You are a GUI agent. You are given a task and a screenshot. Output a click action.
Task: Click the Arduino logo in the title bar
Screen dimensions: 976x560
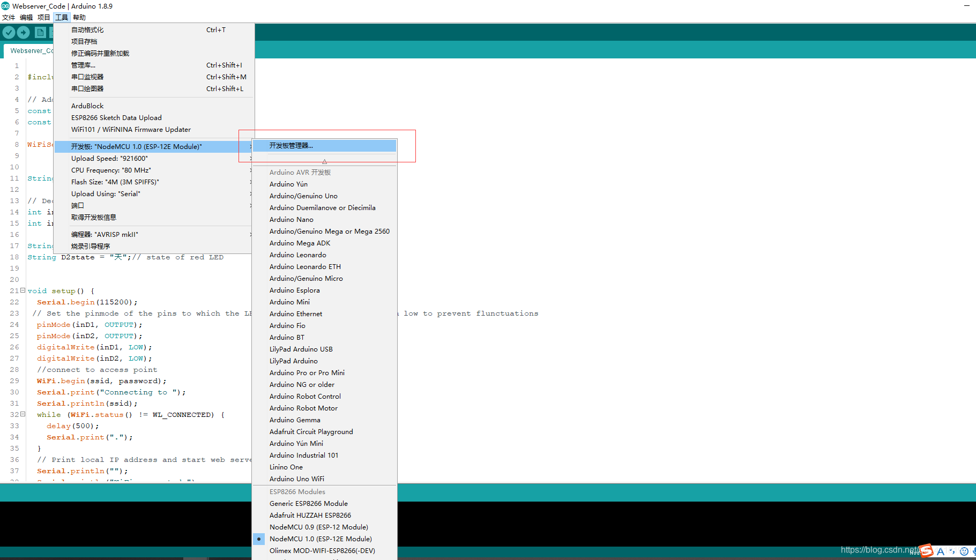tap(5, 6)
